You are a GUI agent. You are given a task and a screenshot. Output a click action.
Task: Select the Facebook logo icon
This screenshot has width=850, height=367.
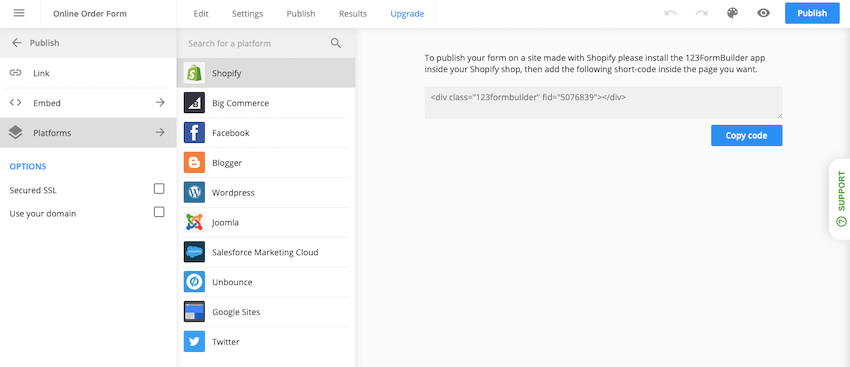coord(194,133)
